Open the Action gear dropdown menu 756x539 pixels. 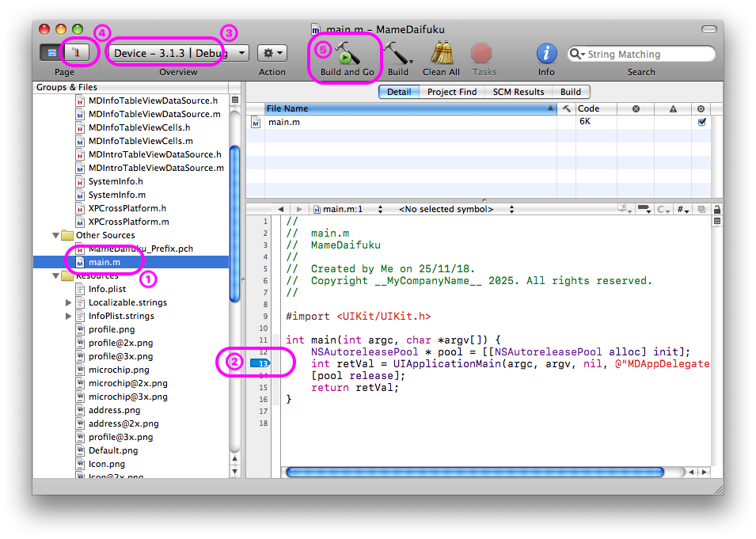[272, 53]
